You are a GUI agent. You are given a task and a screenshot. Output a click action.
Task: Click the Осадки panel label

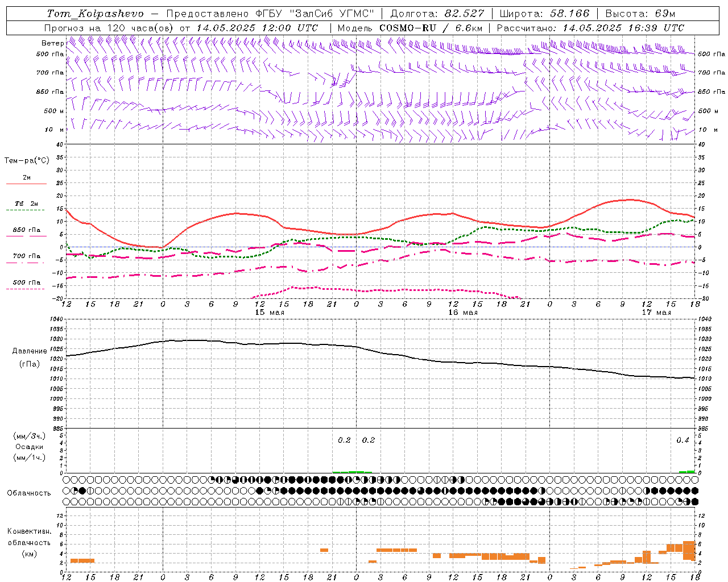[x=30, y=447]
